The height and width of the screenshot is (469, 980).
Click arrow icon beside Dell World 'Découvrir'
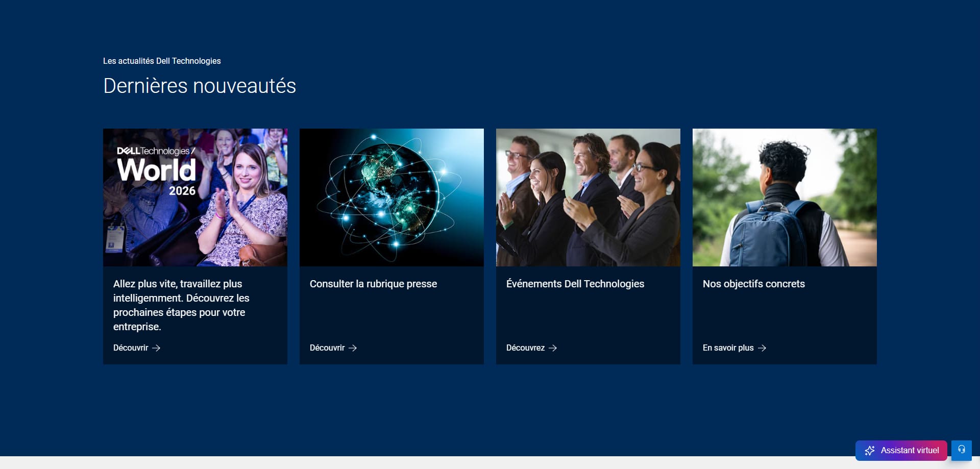point(156,348)
